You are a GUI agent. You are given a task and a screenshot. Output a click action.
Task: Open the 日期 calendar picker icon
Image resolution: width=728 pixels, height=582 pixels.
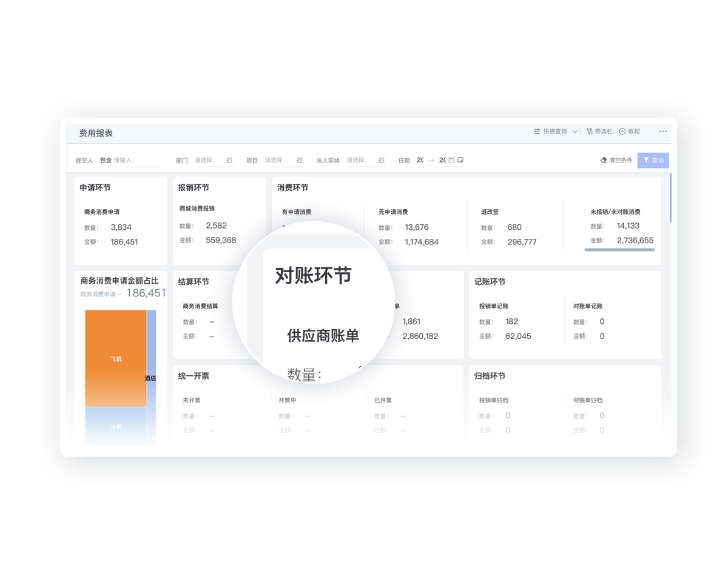click(451, 161)
